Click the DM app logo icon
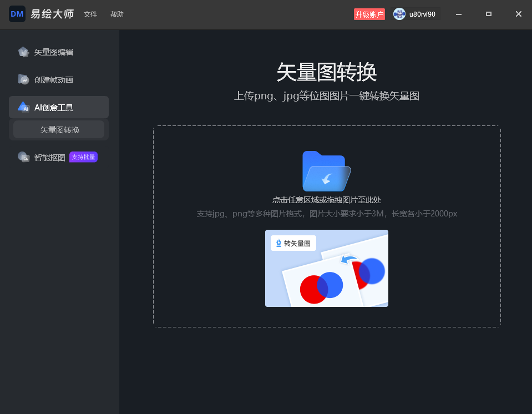 [x=17, y=14]
